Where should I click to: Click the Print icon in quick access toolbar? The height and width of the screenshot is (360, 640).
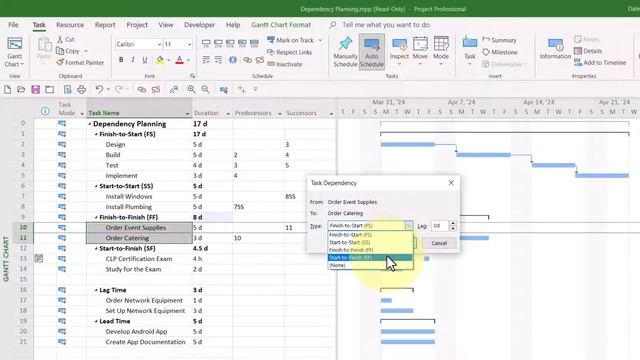pos(82,89)
